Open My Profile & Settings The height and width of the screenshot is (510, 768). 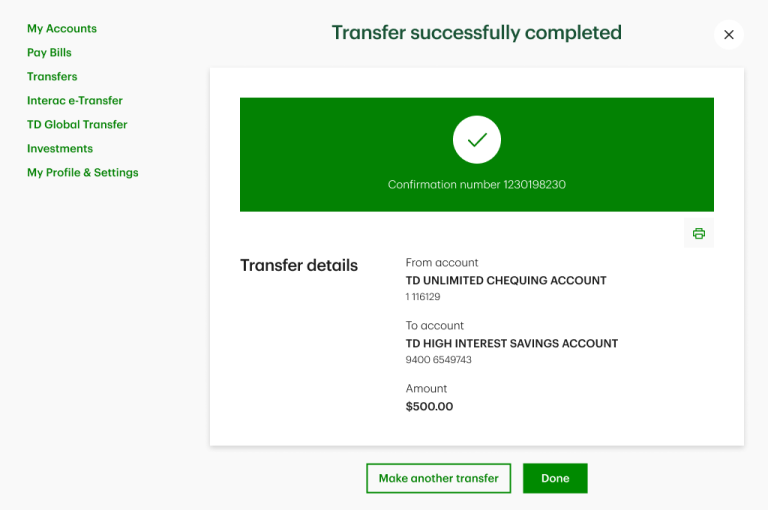point(82,172)
